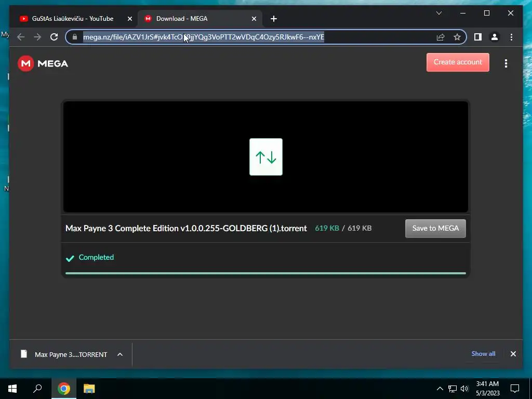Screen dimensions: 532x399
Task: Click the green download progress bar
Action: [265, 273]
